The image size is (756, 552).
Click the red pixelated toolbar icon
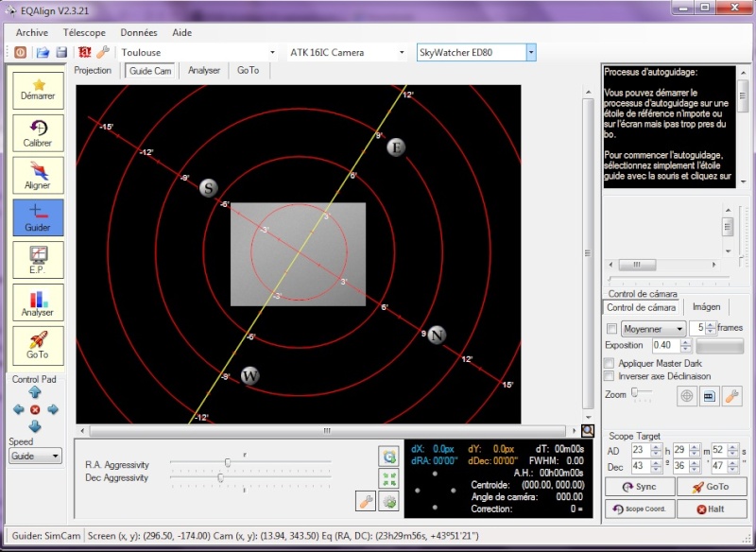pyautogui.click(x=85, y=52)
